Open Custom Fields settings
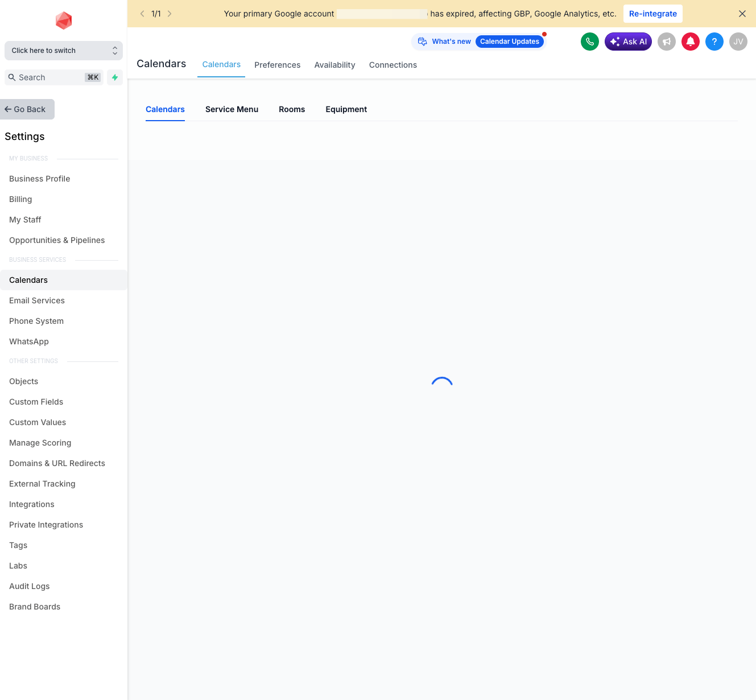 coord(64,402)
